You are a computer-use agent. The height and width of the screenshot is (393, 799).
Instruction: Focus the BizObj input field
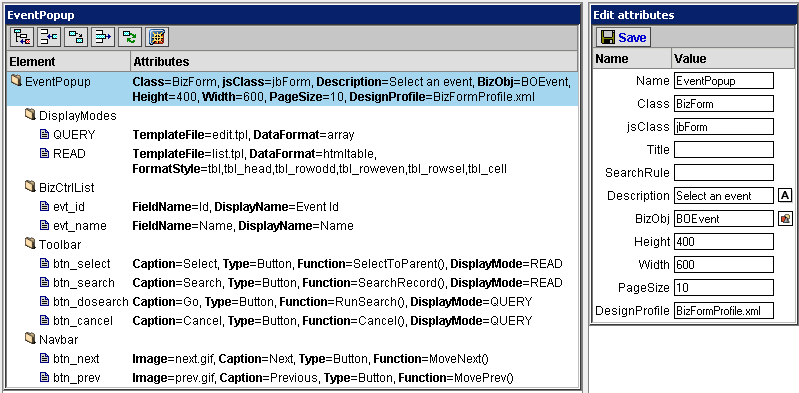point(724,219)
